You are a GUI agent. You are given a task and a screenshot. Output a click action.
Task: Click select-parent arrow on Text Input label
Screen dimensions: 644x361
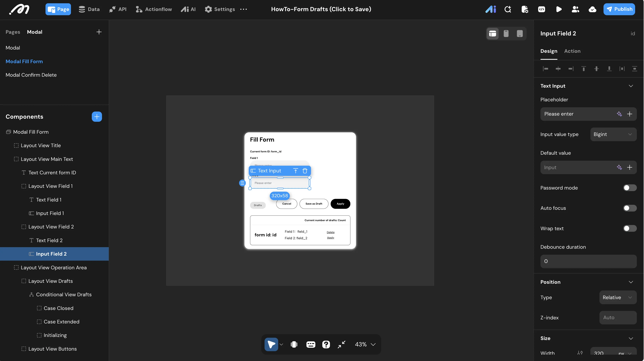pos(296,171)
